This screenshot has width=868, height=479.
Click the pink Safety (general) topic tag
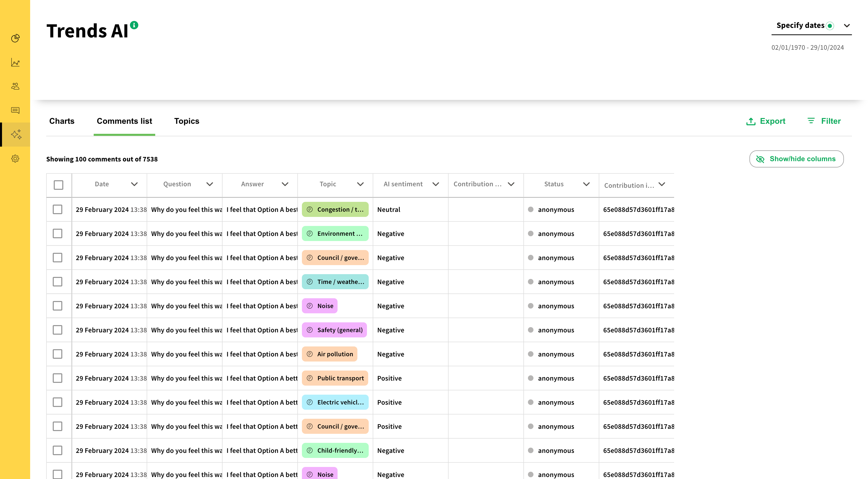[x=334, y=330]
